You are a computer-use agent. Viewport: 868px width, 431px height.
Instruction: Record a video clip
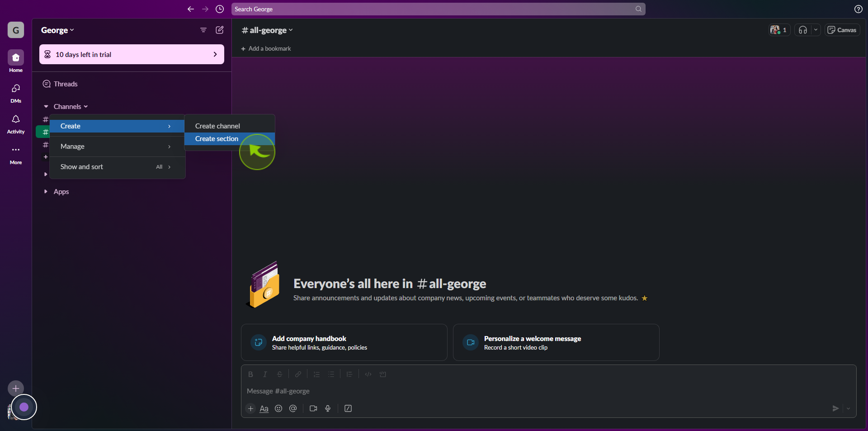click(313, 408)
